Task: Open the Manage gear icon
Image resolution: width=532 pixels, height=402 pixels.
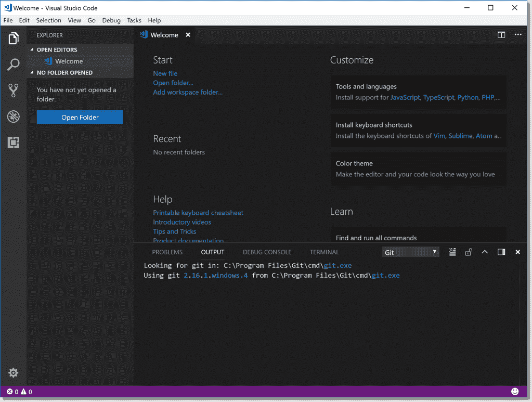Action: coord(13,372)
